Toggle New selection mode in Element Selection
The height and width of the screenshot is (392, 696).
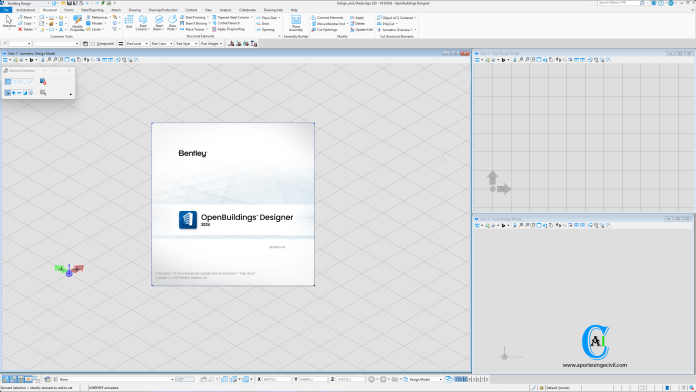pyautogui.click(x=8, y=93)
